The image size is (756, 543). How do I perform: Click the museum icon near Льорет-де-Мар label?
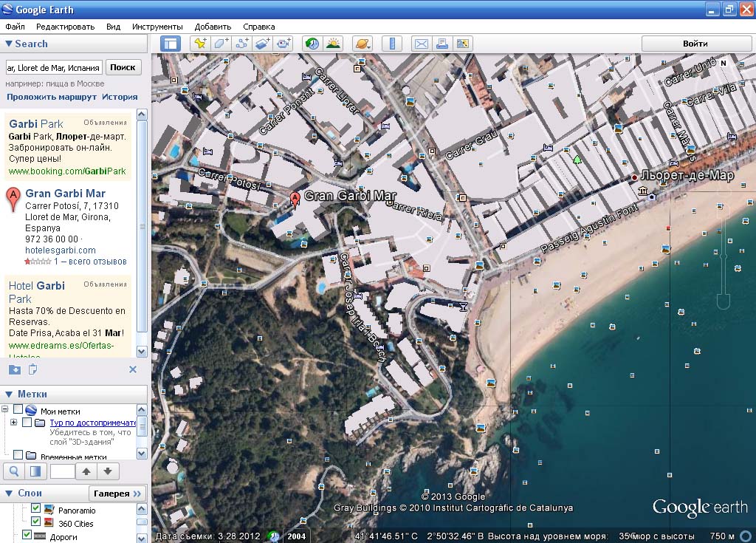[643, 191]
